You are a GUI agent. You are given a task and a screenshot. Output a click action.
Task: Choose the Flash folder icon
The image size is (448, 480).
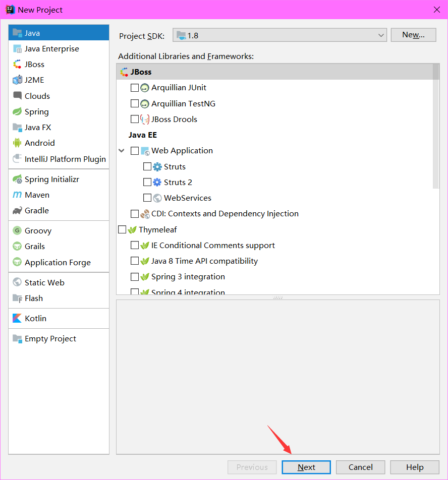pyautogui.click(x=17, y=298)
